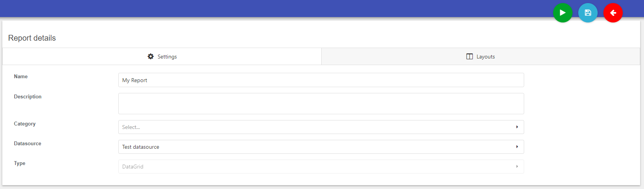This screenshot has height=189, width=644.
Task: Select the Settings tab label
Action: 167,57
